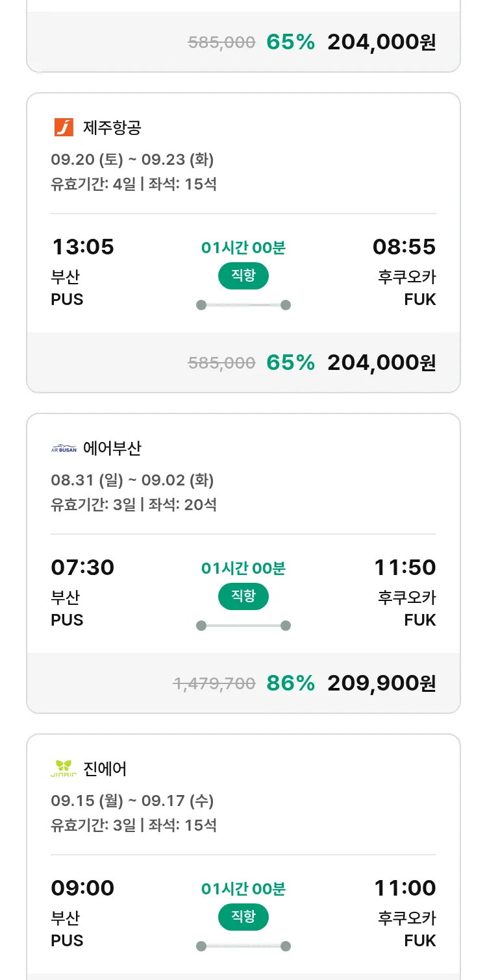This screenshot has height=980, width=487.
Task: Tap the 직항 badge on Air Busan flight
Action: (243, 596)
